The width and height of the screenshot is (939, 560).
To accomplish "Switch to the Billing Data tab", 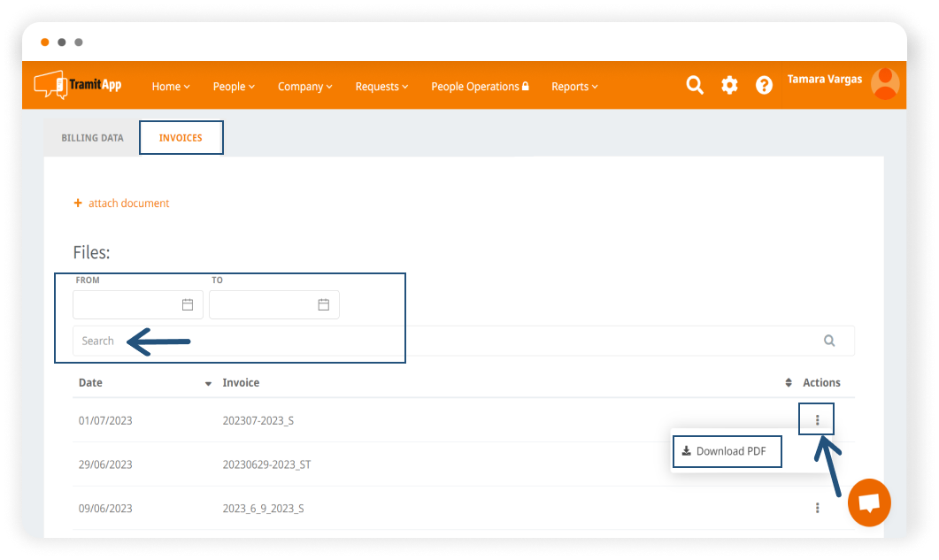I will tap(92, 138).
